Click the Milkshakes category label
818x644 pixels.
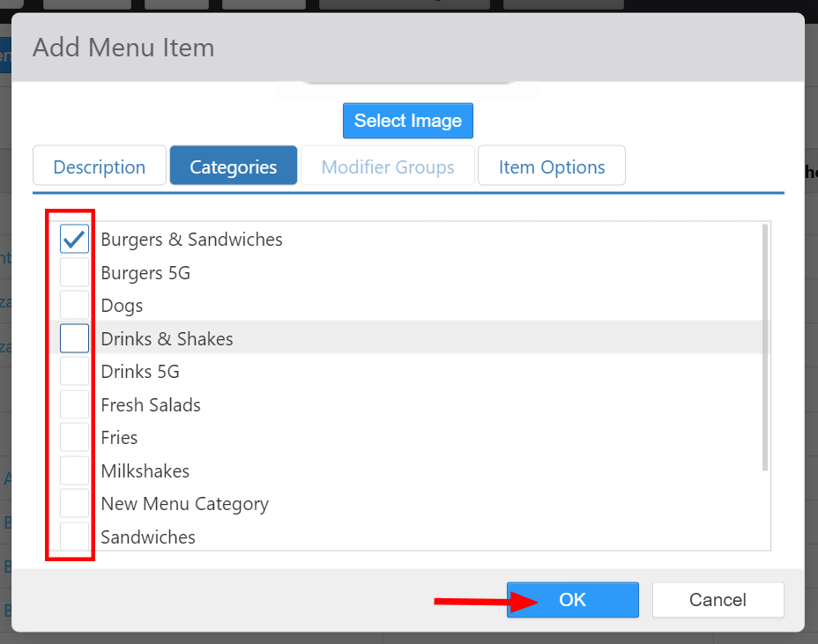[x=145, y=471]
